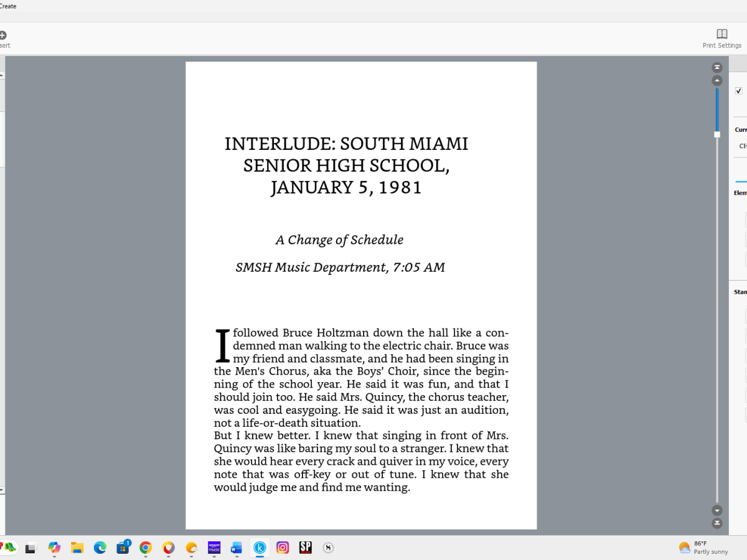Open Windows Widgets from the taskbar
Screen dimensions: 747x560
(9, 548)
